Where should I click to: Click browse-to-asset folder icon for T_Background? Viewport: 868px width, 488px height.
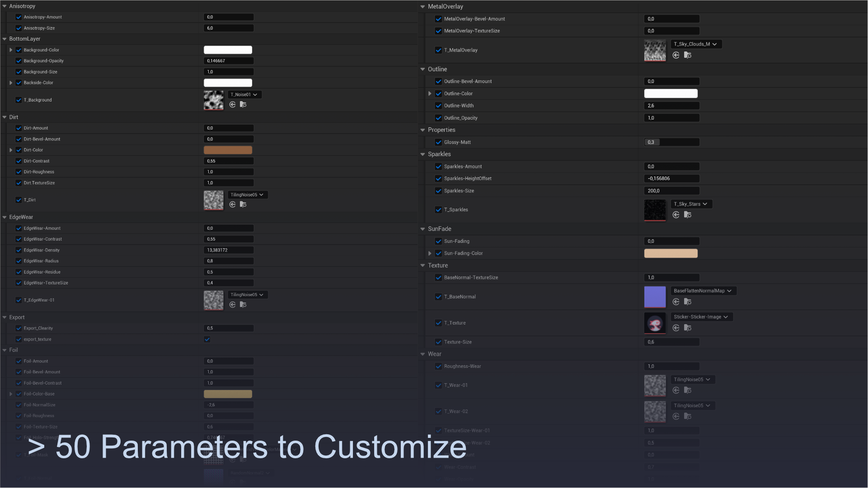243,105
